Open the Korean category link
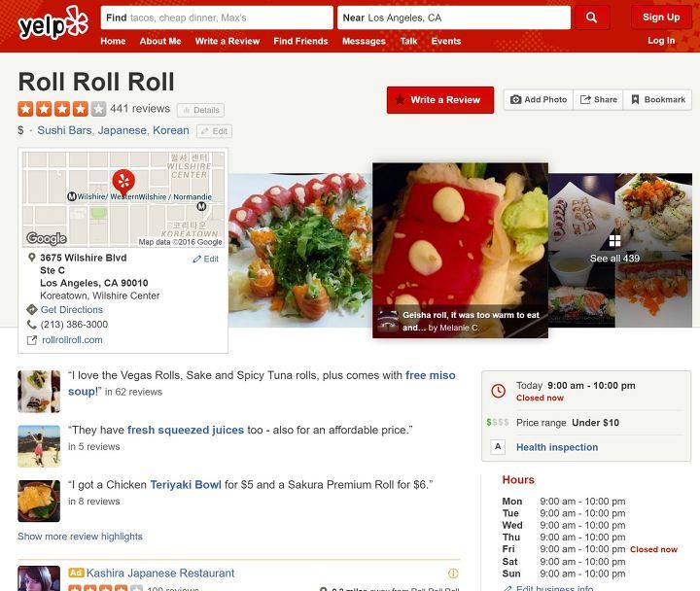The height and width of the screenshot is (591, 700). tap(171, 130)
